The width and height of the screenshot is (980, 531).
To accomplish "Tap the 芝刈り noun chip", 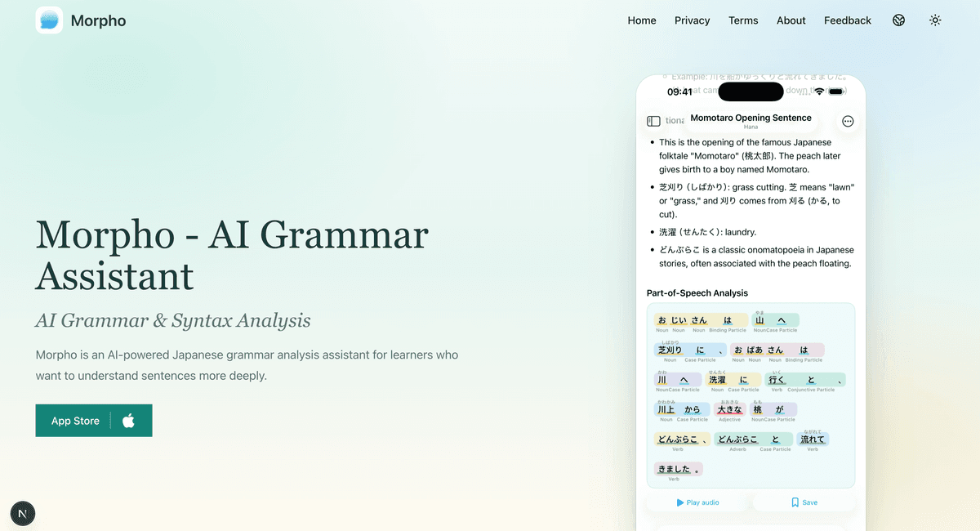I will [x=670, y=350].
